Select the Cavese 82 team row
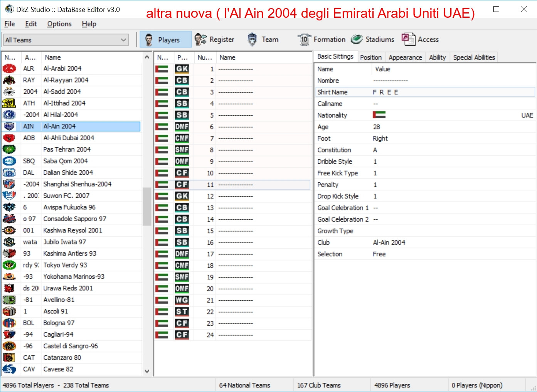This screenshot has width=537, height=392. point(71,369)
